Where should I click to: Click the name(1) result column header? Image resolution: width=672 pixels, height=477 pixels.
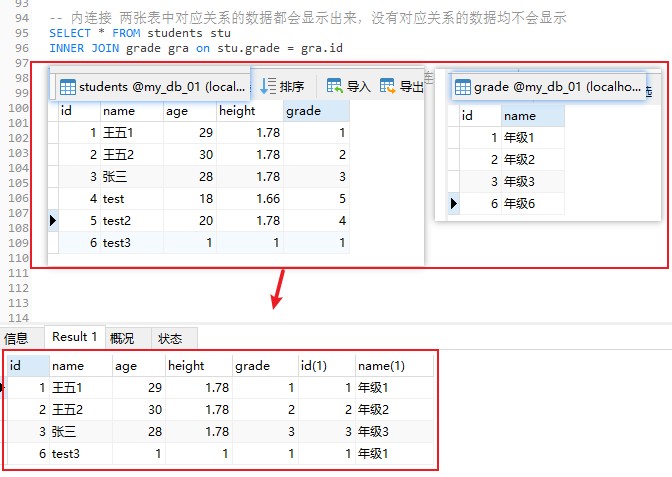pos(394,366)
